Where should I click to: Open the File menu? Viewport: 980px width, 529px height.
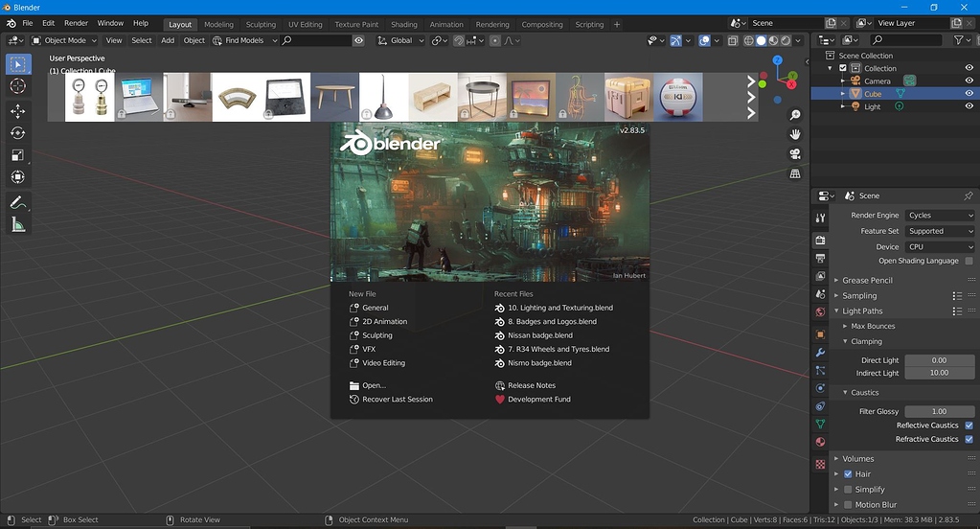point(28,23)
